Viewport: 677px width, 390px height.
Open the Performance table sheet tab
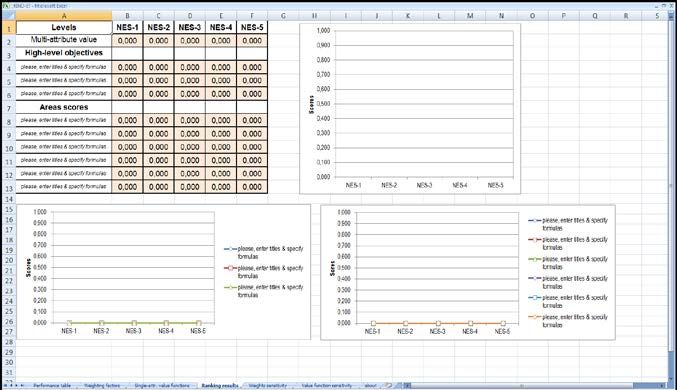pyautogui.click(x=52, y=385)
